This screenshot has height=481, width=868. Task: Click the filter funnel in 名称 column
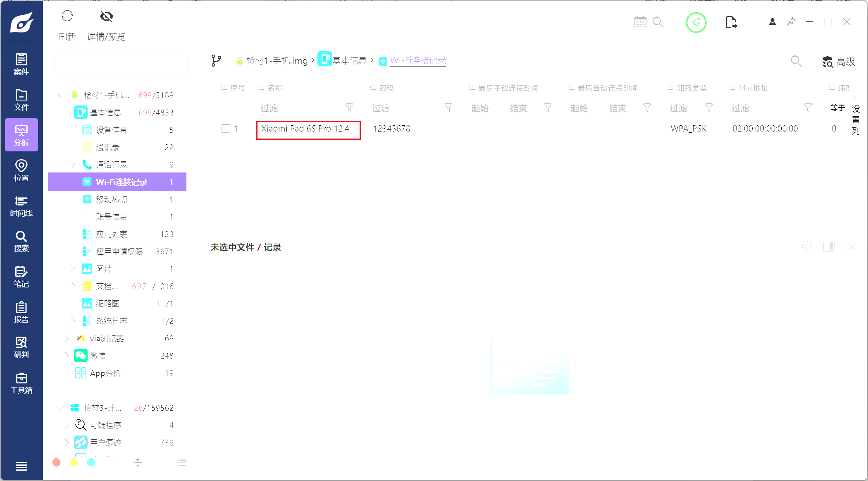coord(349,108)
